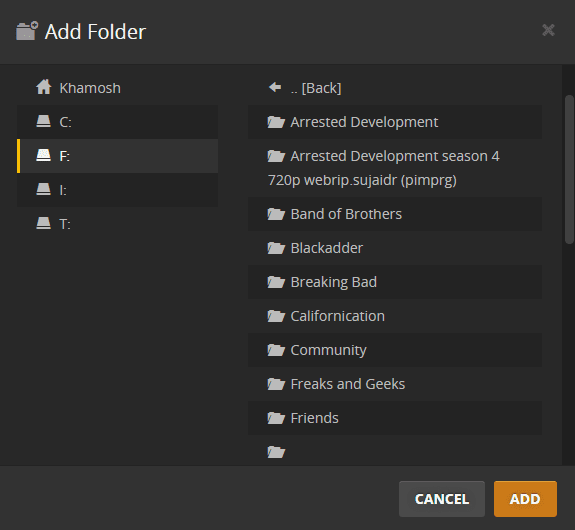Click the Community folder icon

[276, 350]
